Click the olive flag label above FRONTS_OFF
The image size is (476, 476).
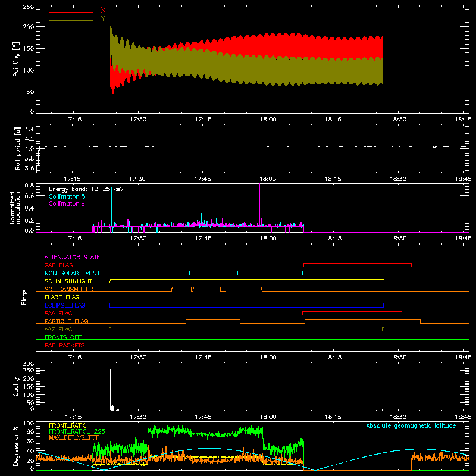(58, 329)
